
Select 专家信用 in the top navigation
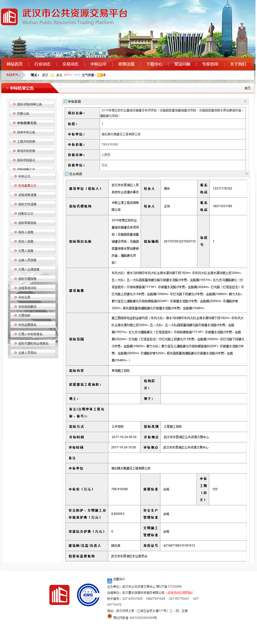pyautogui.click(x=210, y=64)
